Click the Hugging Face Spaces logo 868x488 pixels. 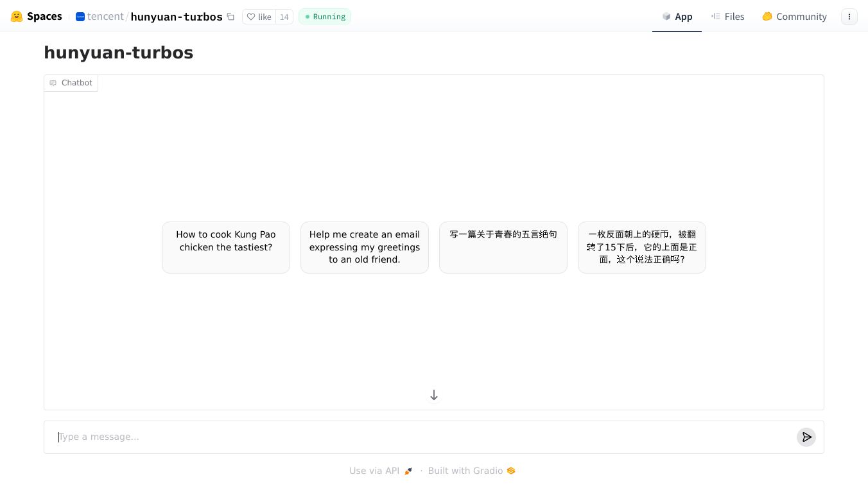click(x=36, y=17)
